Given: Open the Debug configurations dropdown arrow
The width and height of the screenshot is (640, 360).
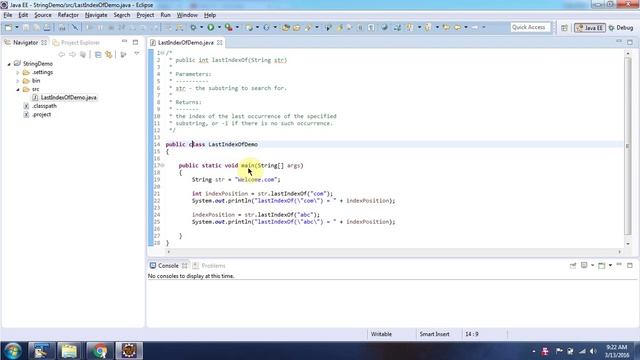Looking at the screenshot, I should [201, 27].
